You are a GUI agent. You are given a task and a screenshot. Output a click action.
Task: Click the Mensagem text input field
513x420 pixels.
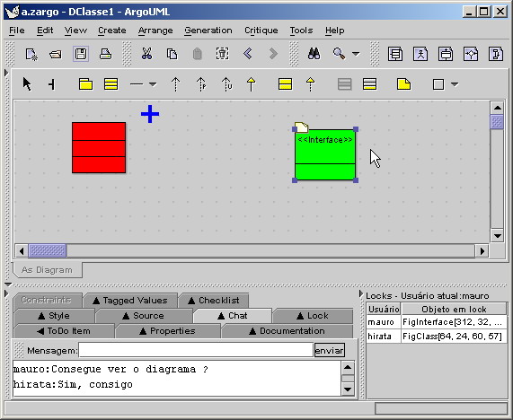pos(196,350)
